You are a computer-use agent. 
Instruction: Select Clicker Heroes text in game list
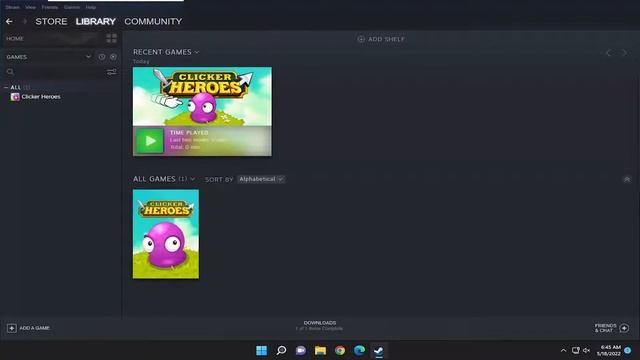(x=41, y=97)
